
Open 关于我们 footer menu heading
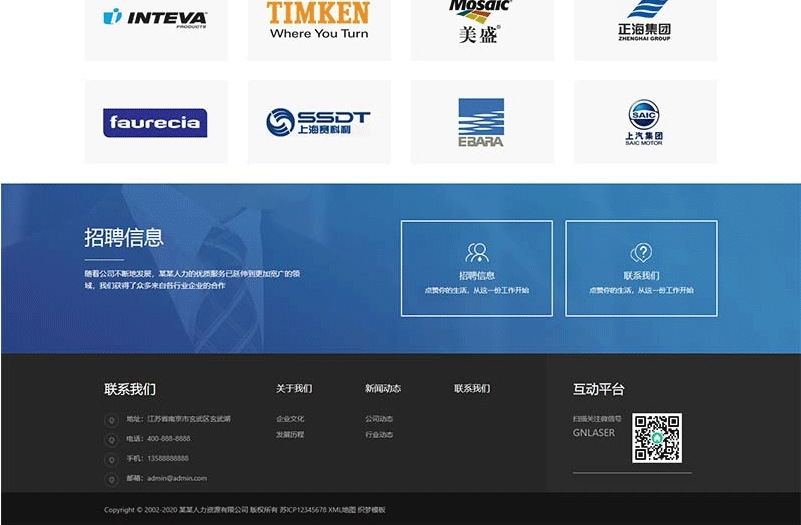(x=294, y=389)
